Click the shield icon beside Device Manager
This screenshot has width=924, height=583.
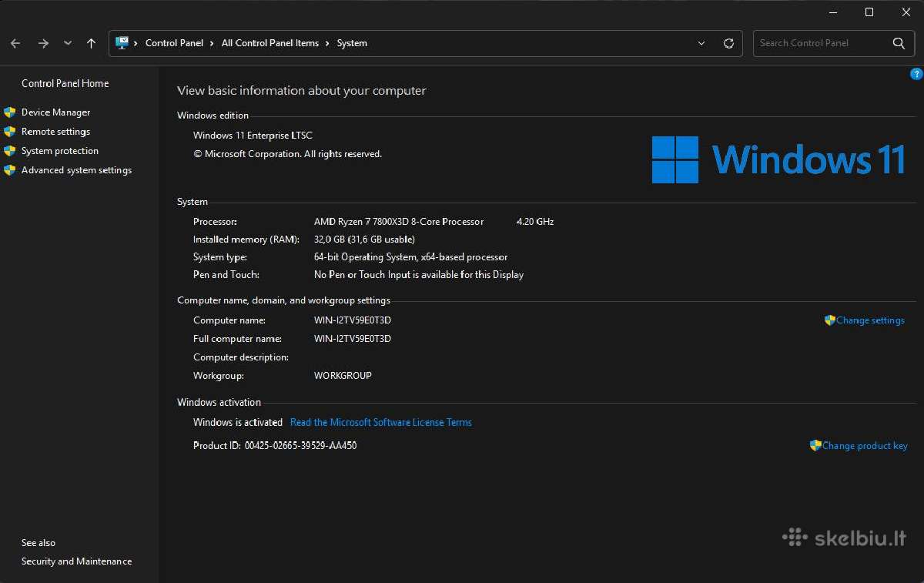[10, 112]
